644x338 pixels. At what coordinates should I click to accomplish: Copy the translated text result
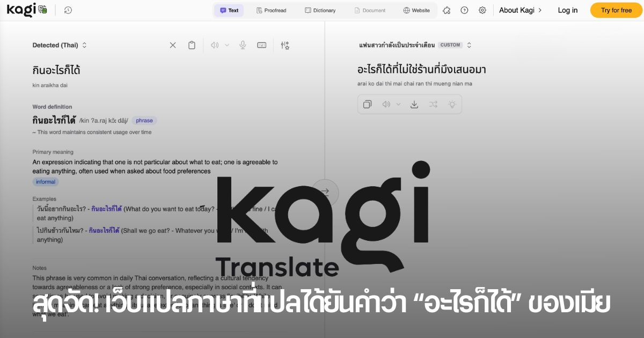tap(367, 104)
